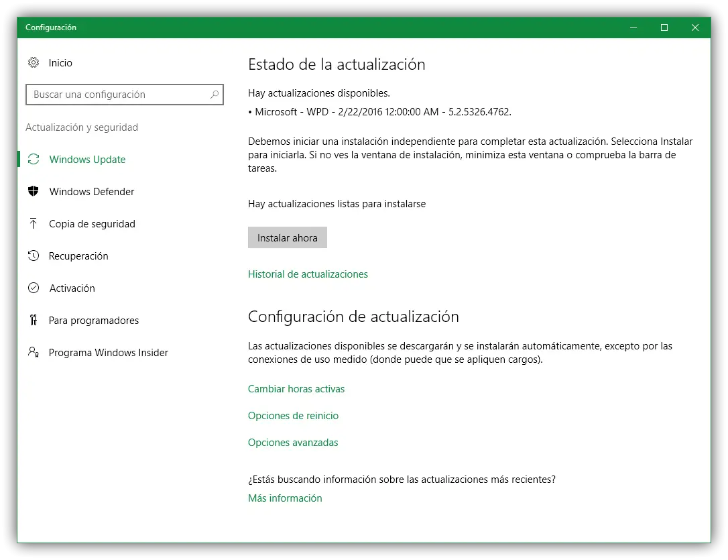Click the search magnifier icon
The width and height of the screenshot is (728, 560).
[x=214, y=95]
